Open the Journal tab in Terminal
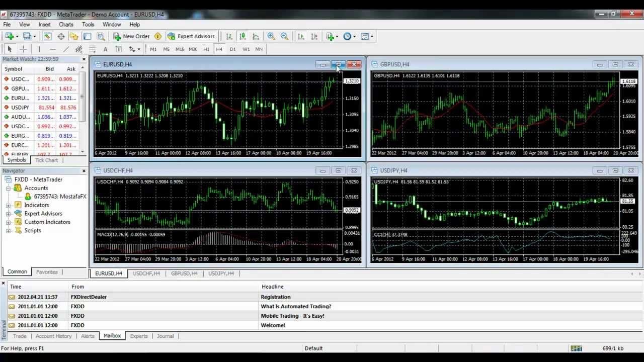The height and width of the screenshot is (362, 644). pyautogui.click(x=165, y=336)
